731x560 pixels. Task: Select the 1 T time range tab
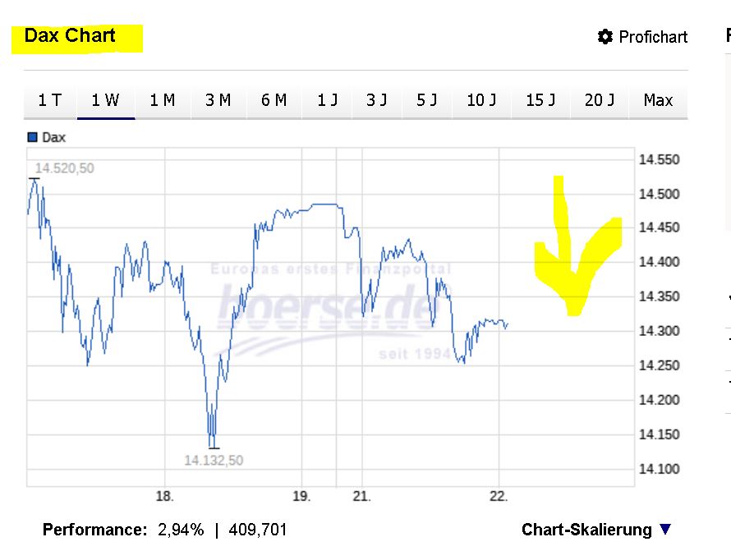[x=50, y=100]
